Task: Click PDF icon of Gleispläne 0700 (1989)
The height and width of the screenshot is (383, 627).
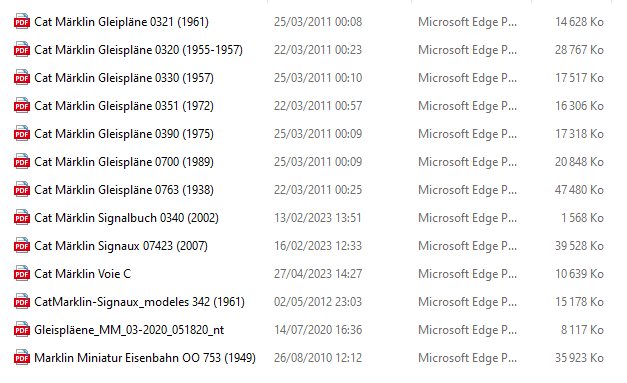Action: point(22,162)
